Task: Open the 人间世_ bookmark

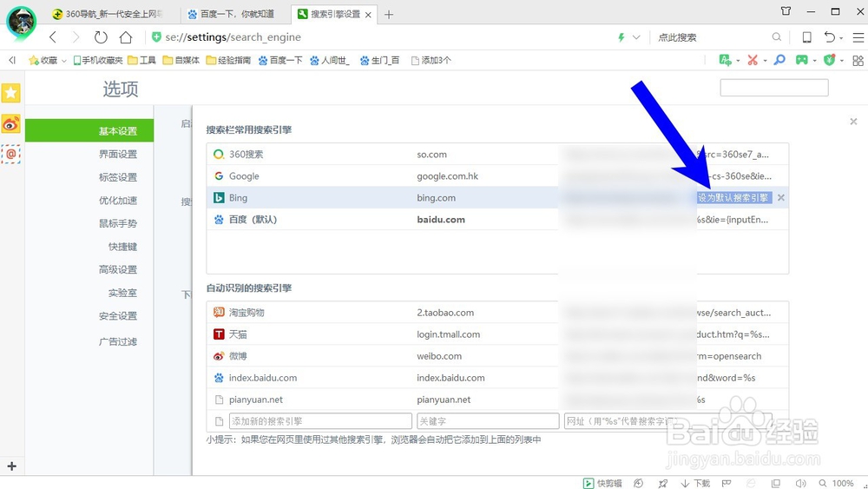Action: [x=329, y=60]
